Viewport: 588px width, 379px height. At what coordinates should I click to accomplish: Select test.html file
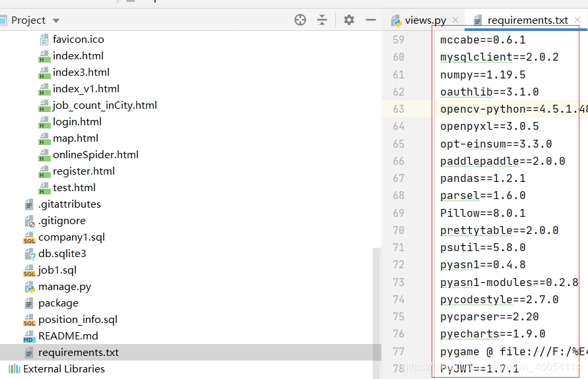pyautogui.click(x=75, y=188)
